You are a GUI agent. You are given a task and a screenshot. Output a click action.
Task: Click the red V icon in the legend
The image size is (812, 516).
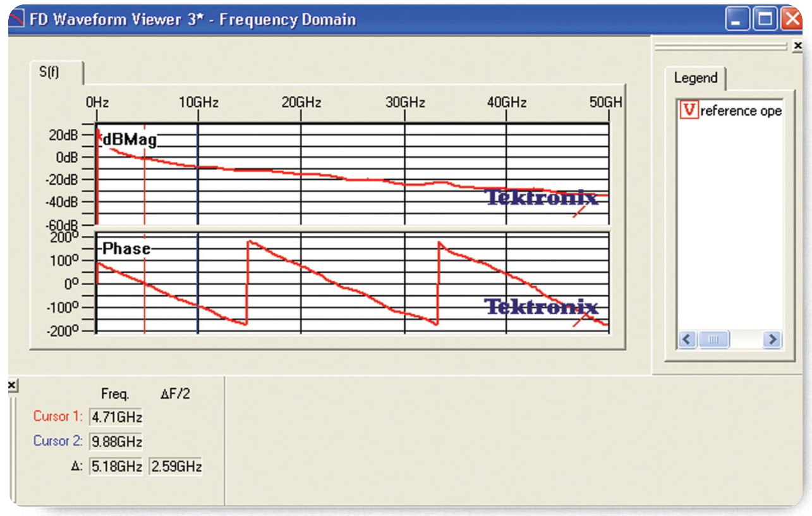(x=689, y=111)
